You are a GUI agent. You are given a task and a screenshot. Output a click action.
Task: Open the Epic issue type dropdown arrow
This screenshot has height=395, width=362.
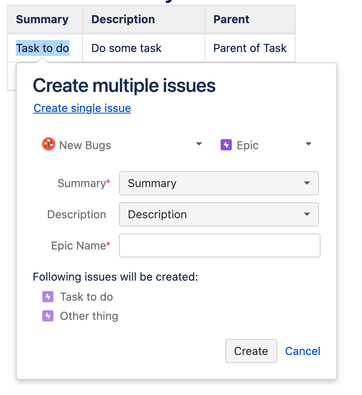tap(308, 144)
